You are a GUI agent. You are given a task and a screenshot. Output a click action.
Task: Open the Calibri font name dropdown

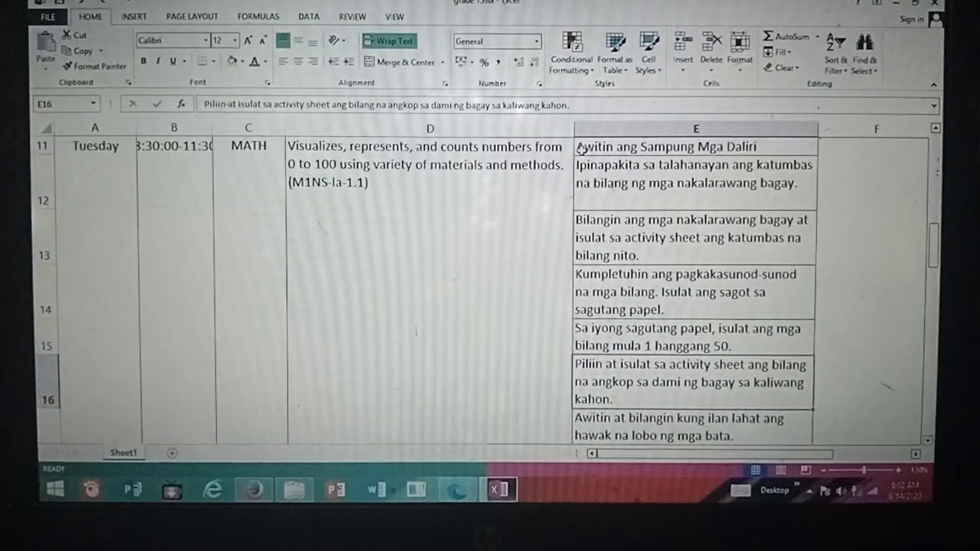205,41
